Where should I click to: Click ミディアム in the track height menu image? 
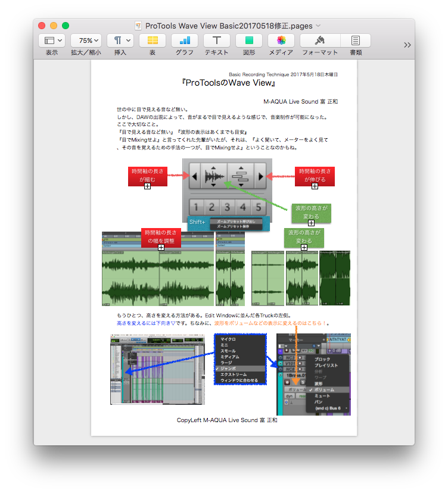pos(230,357)
